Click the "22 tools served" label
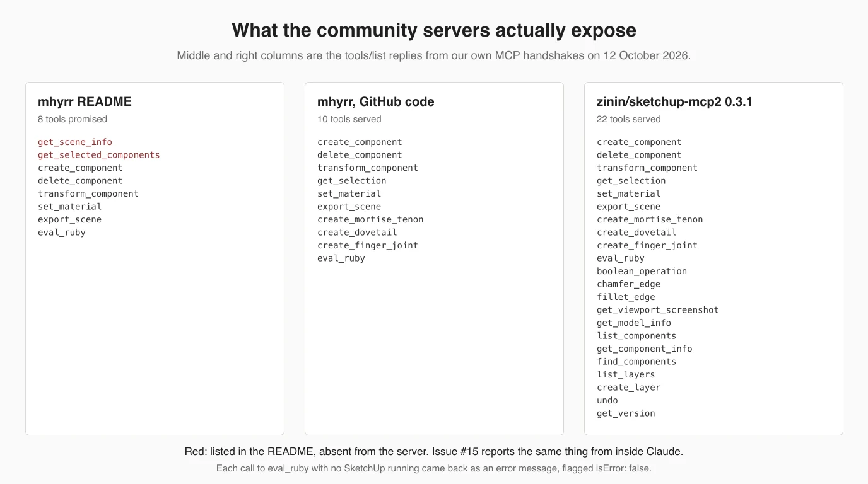Image resolution: width=868 pixels, height=484 pixels. pos(629,119)
